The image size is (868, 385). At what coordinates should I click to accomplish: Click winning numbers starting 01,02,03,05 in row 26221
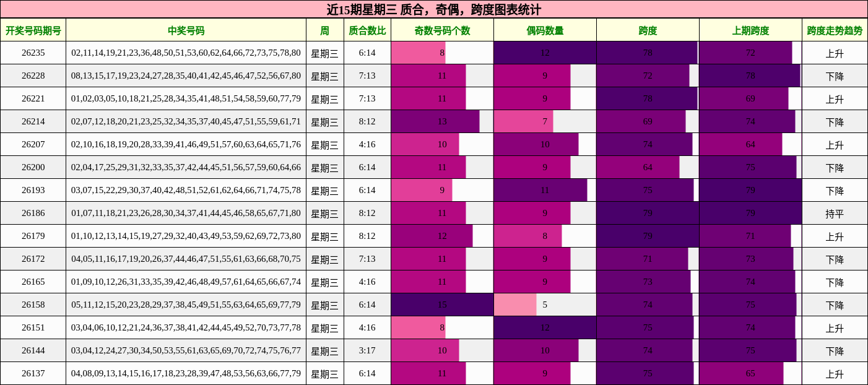pyautogui.click(x=186, y=98)
